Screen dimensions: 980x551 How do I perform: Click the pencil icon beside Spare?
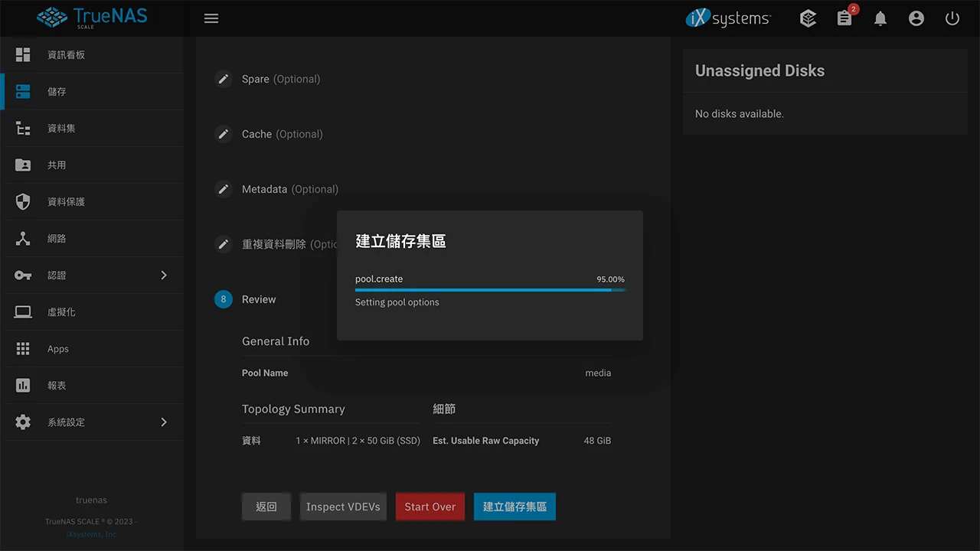(x=223, y=79)
